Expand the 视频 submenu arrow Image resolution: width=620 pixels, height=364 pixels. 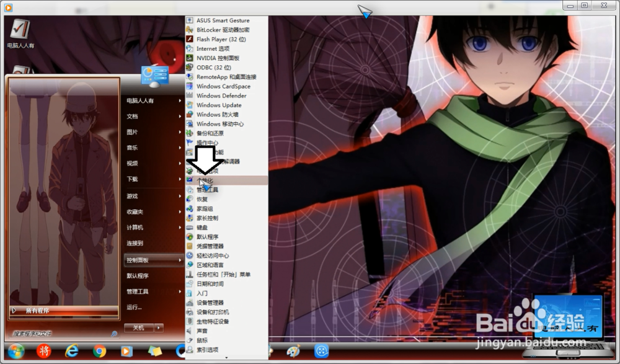(180, 164)
